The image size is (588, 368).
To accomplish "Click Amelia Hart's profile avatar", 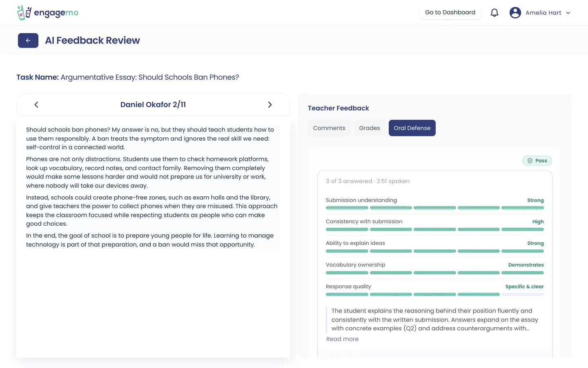I will (x=515, y=13).
